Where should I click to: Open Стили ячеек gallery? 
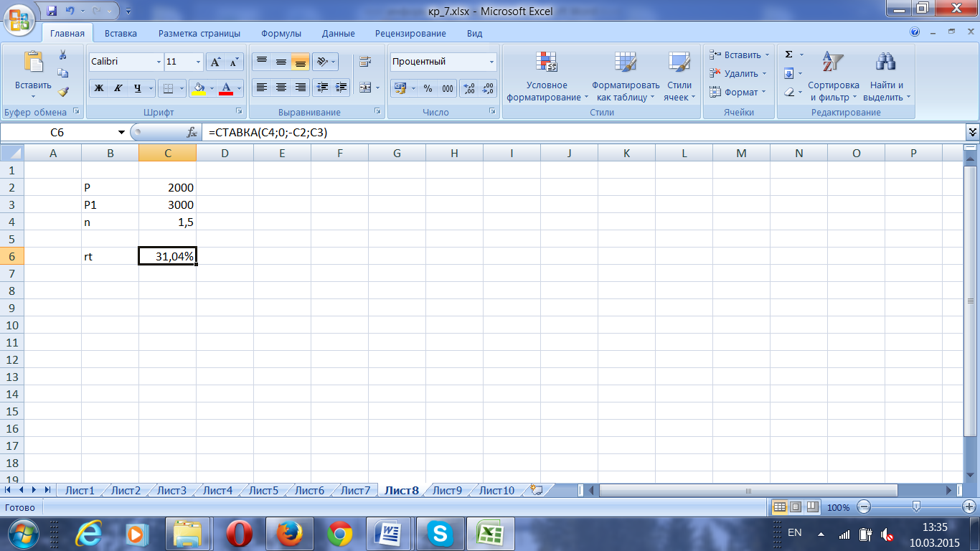point(679,77)
